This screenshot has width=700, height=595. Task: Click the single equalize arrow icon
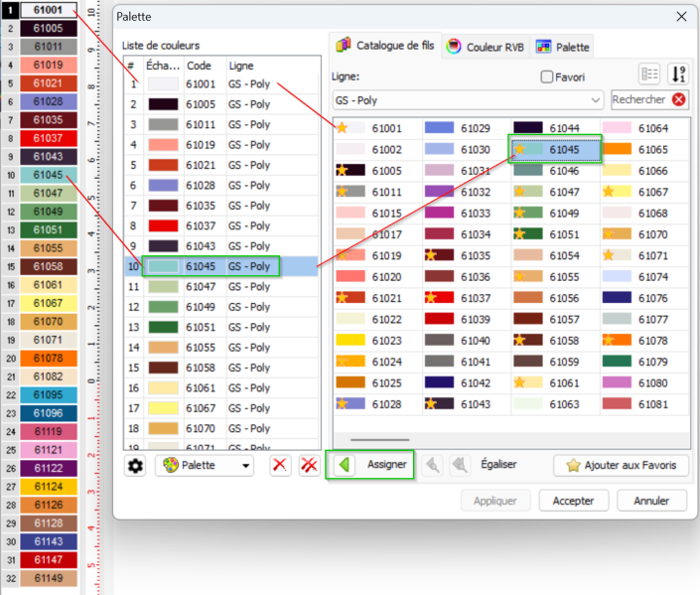(x=432, y=465)
